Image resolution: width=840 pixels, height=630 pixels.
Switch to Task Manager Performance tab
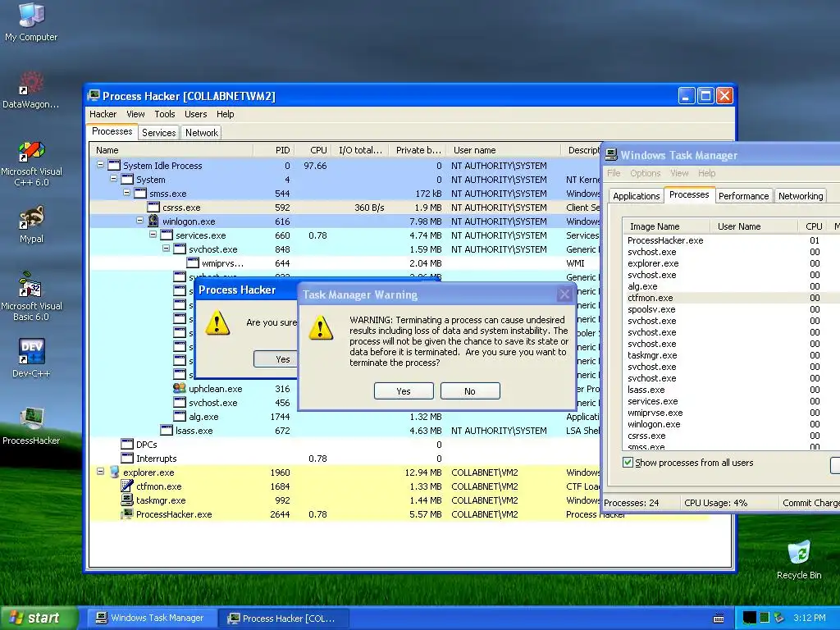click(743, 196)
